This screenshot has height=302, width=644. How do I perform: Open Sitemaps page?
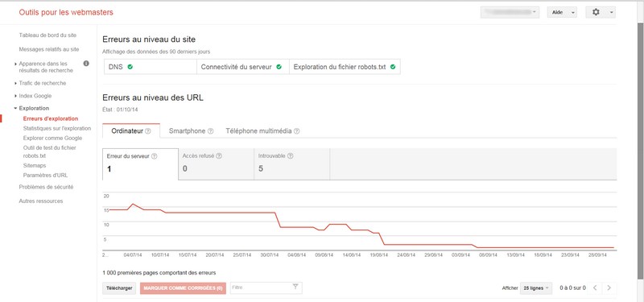[35, 166]
